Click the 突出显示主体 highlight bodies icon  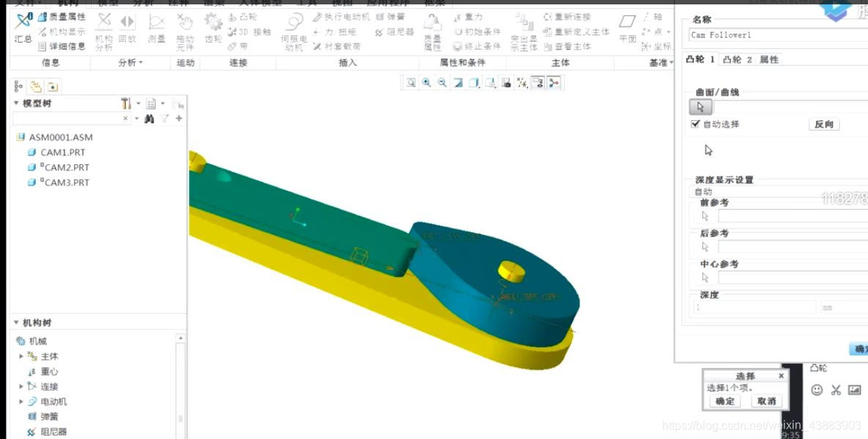524,31
